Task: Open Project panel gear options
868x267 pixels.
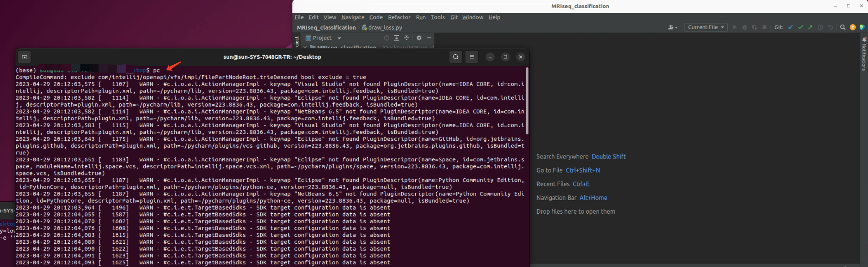Action: pyautogui.click(x=419, y=38)
